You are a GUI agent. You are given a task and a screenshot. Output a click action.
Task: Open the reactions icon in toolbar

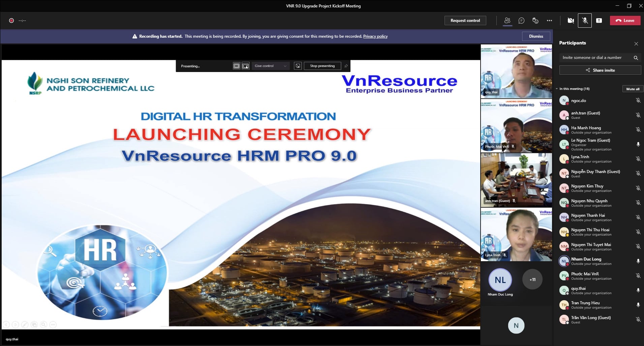coord(535,21)
